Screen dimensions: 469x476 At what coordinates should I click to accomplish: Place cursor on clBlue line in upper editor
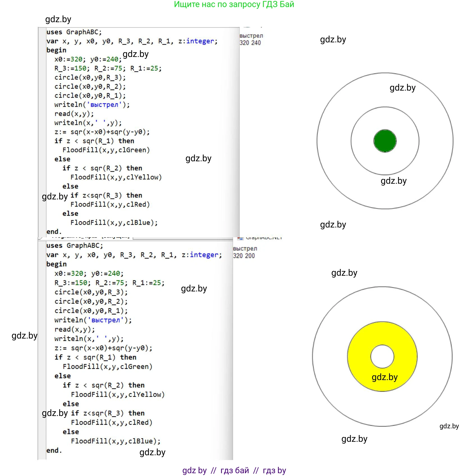pos(114,223)
